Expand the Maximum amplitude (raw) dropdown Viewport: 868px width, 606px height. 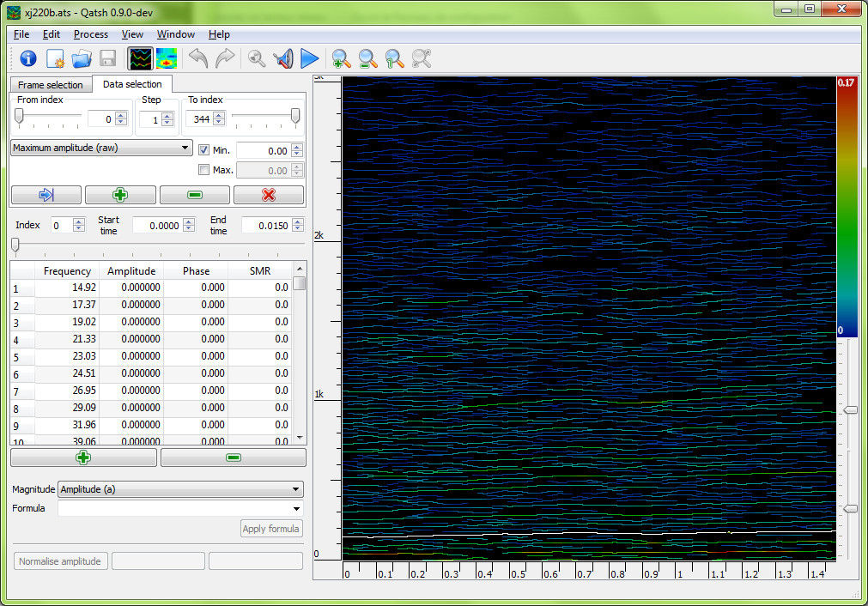coord(101,148)
